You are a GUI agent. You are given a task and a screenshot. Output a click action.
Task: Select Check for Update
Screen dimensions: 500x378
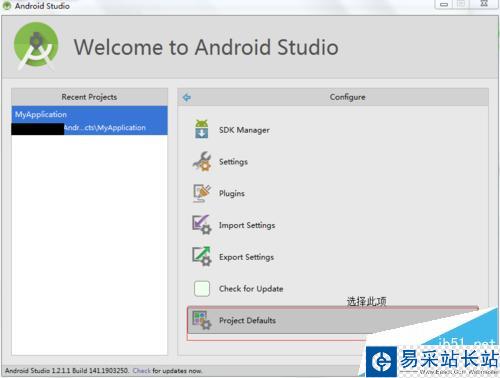[251, 289]
